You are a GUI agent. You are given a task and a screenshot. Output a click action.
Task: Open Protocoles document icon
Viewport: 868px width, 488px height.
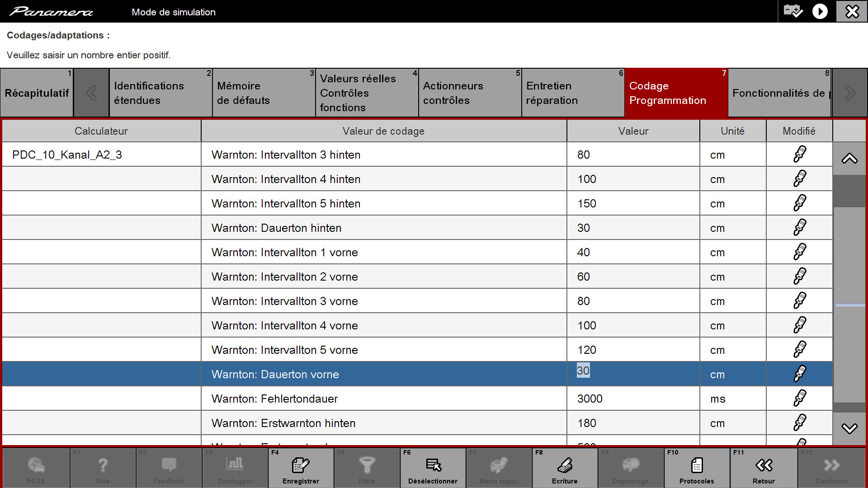click(697, 465)
